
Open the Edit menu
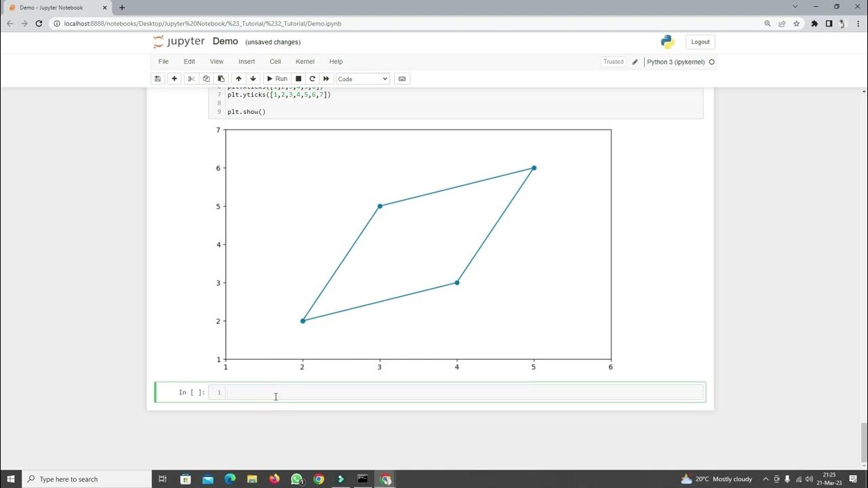[189, 62]
